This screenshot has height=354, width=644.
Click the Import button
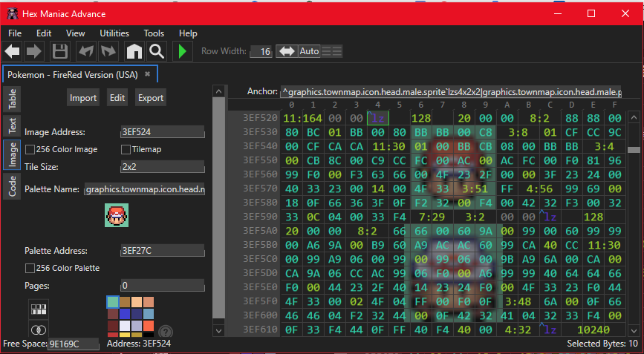tap(83, 98)
